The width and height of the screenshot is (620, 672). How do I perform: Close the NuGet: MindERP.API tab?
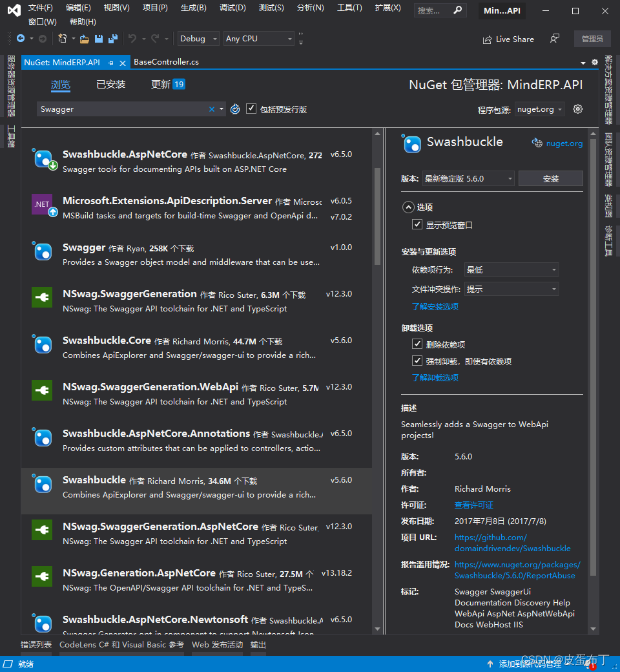click(x=123, y=63)
